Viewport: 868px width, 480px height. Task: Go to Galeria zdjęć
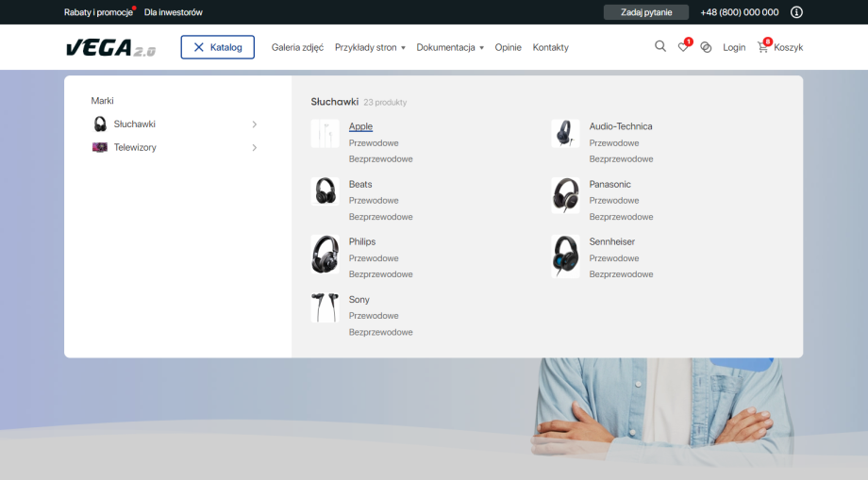(297, 47)
